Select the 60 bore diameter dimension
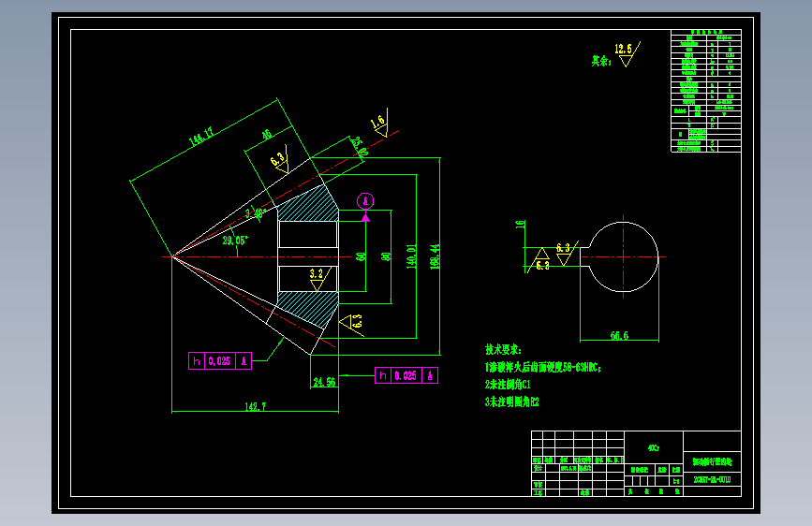The height and width of the screenshot is (526, 812). 361,256
